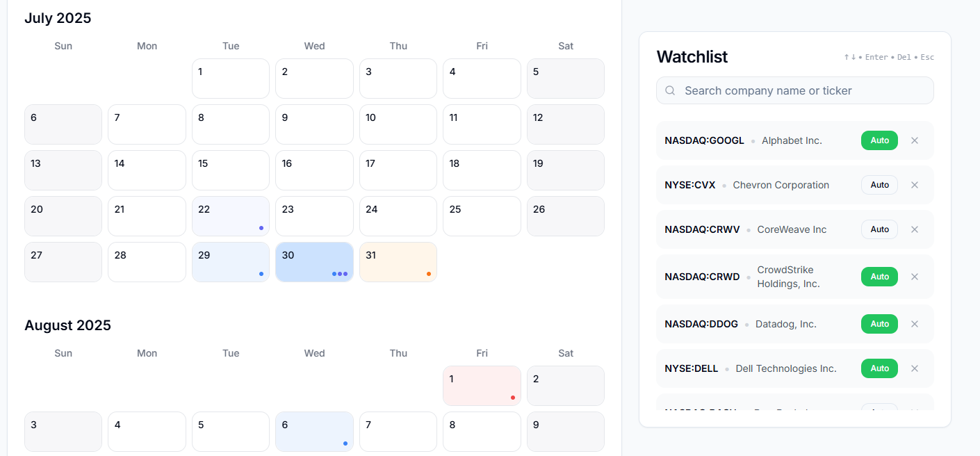The image size is (980, 456).
Task: Select July 28 calendar cell
Action: 147,262
